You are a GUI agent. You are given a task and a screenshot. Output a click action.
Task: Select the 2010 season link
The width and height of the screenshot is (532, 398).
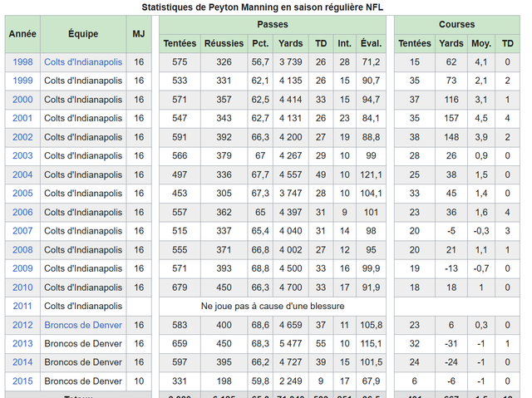tap(22, 287)
